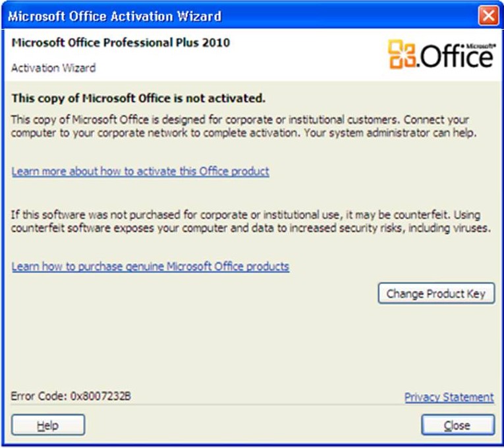Click the Microsoft Office Activation Wizard title bar
The height and width of the screenshot is (448, 504).
tap(198, 15)
